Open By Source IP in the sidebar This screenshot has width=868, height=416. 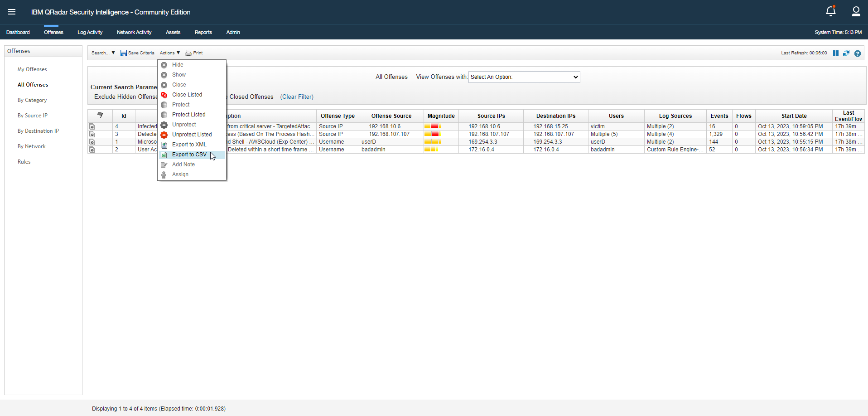[33, 116]
